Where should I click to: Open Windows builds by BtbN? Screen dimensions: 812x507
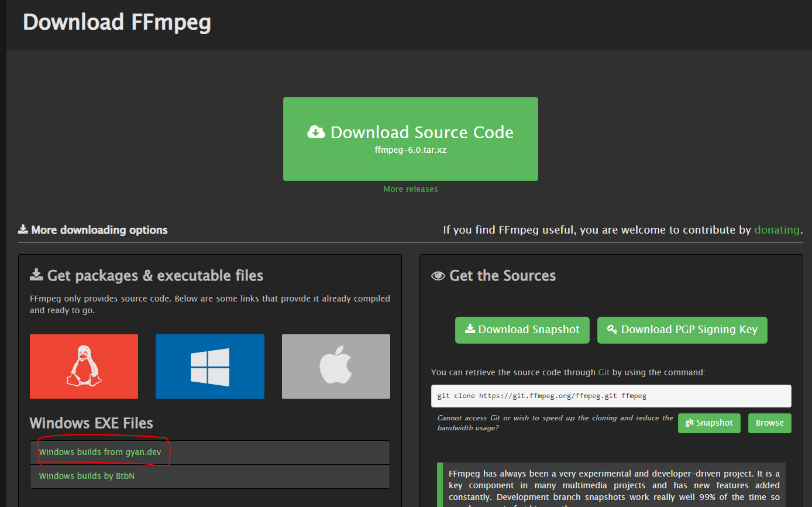coord(87,476)
